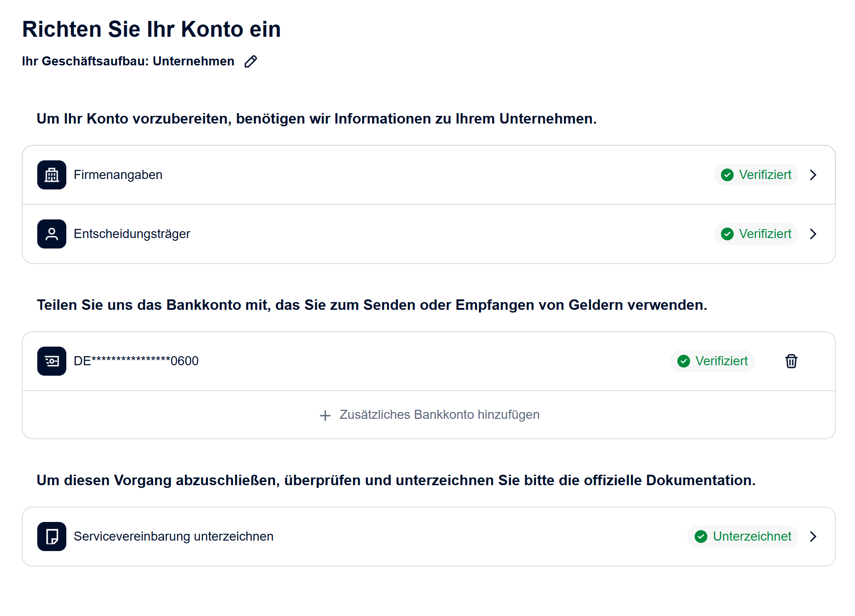This screenshot has width=855, height=616.
Task: Click the green checkmark in the Unterzeichnet badge
Action: (701, 537)
